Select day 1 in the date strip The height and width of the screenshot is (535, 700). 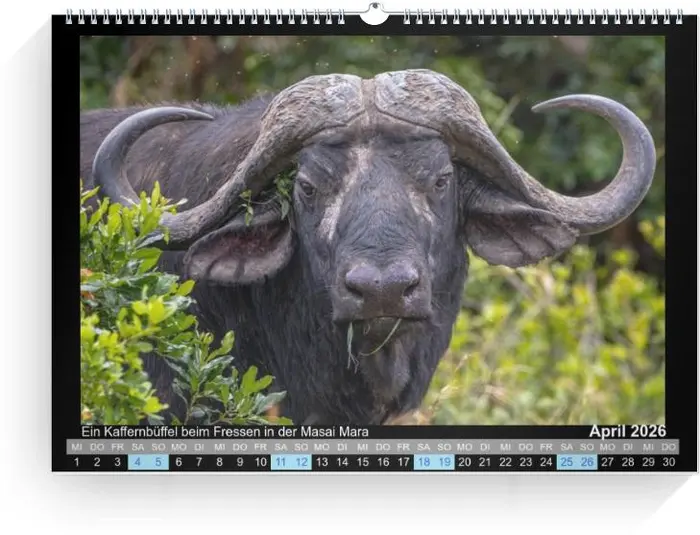tap(76, 462)
